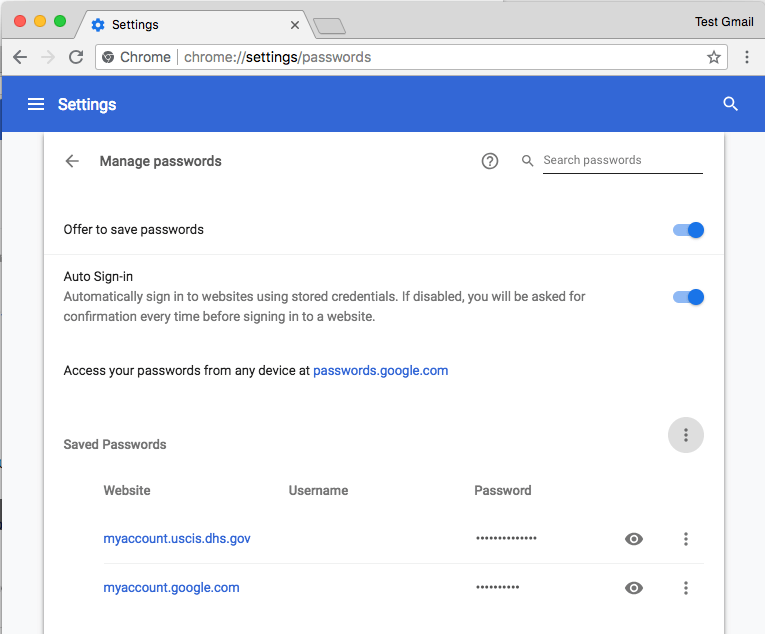This screenshot has height=634, width=765.
Task: Show password for myaccount.uscis.dhs.gov
Action: (x=634, y=539)
